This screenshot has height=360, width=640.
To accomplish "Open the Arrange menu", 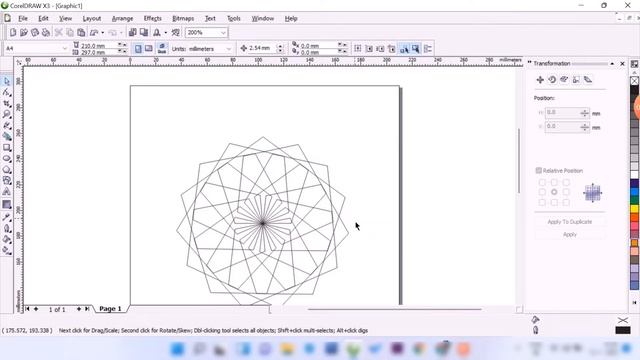I will pos(122,18).
